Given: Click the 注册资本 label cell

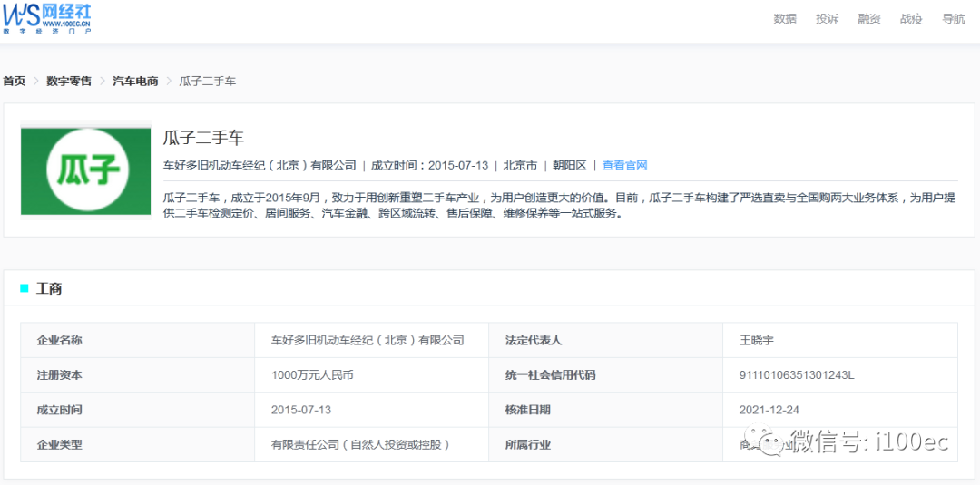Looking at the screenshot, I should tap(138, 375).
